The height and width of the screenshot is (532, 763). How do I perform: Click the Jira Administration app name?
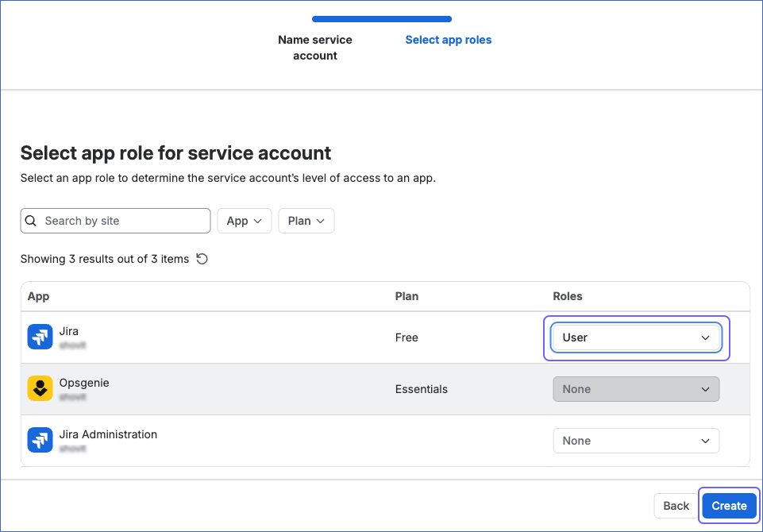point(108,434)
